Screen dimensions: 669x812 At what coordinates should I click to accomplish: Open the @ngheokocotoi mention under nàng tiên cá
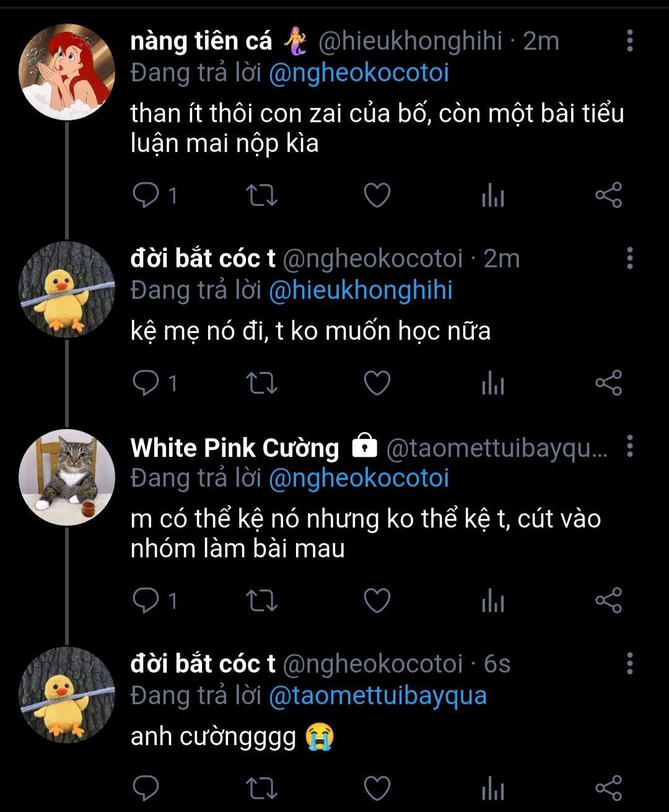pos(359,73)
